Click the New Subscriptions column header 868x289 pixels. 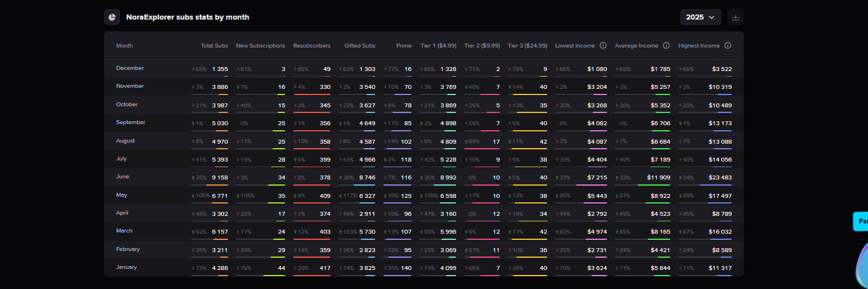pyautogui.click(x=260, y=46)
